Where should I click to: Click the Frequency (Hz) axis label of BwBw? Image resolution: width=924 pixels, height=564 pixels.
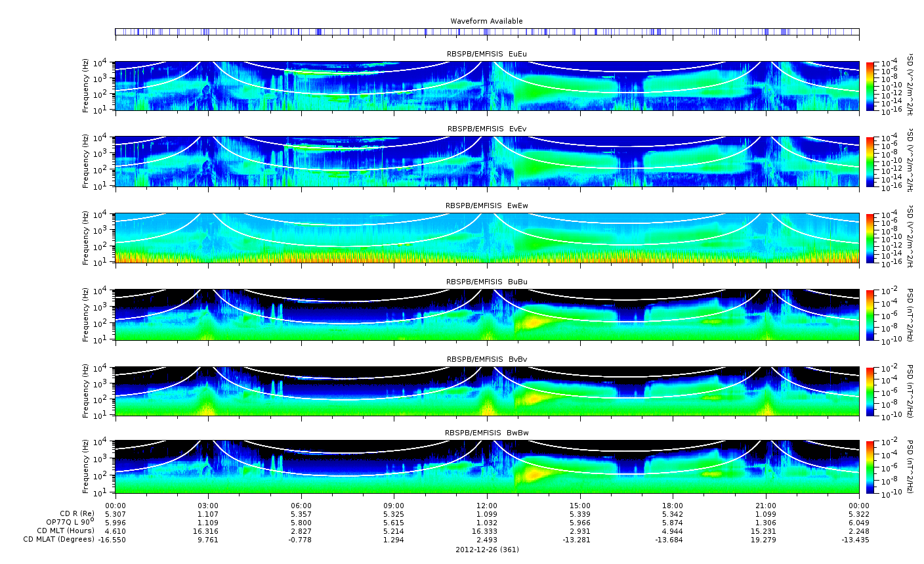point(86,467)
